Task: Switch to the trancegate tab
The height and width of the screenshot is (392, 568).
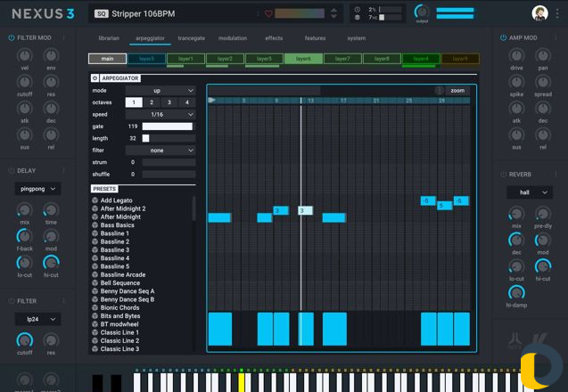Action: 191,38
